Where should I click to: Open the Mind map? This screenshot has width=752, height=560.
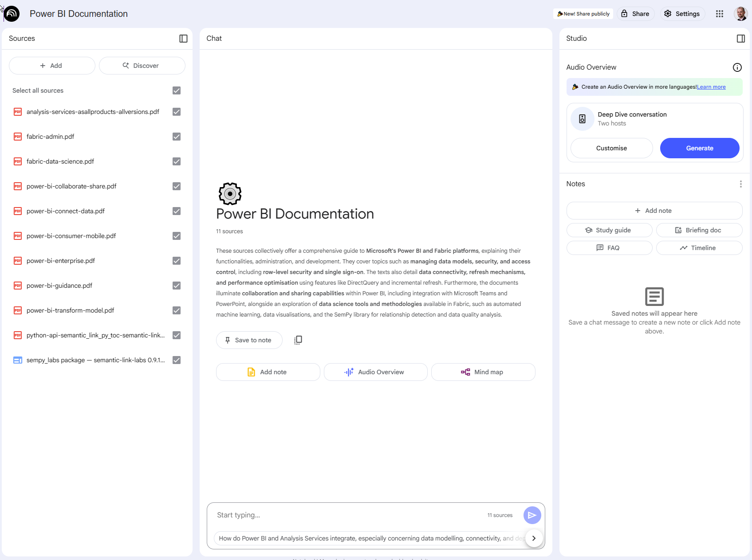click(x=483, y=372)
